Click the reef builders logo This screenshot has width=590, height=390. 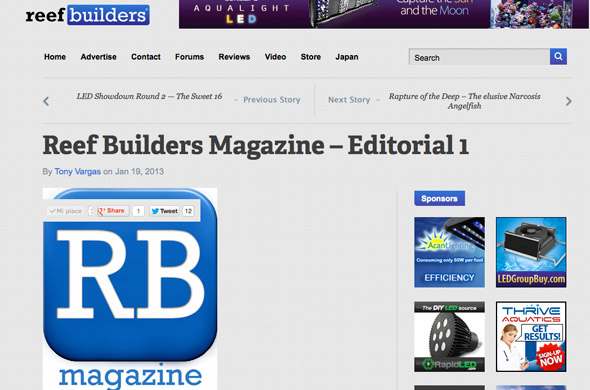[87, 15]
